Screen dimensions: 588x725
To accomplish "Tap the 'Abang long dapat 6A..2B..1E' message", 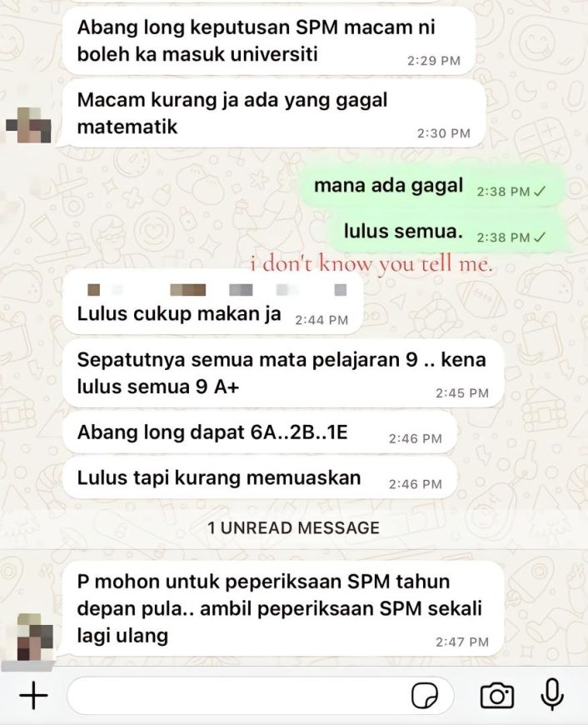I will tap(260, 433).
